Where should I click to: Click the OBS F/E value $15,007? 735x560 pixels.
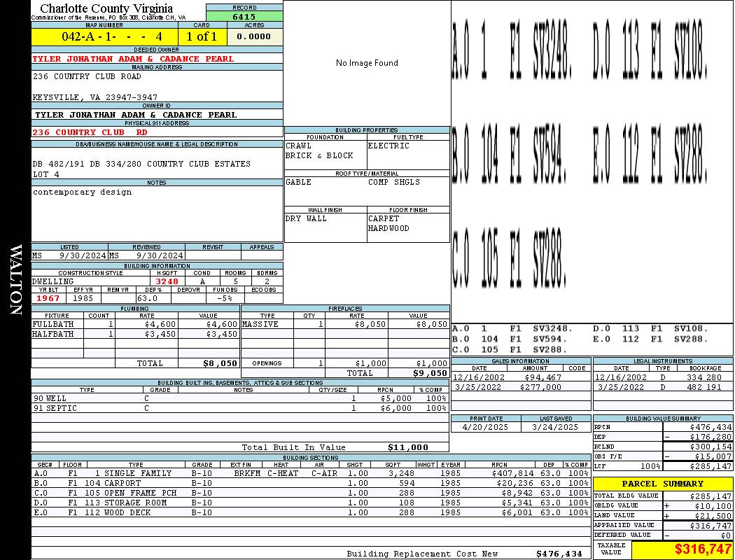pyautogui.click(x=713, y=456)
